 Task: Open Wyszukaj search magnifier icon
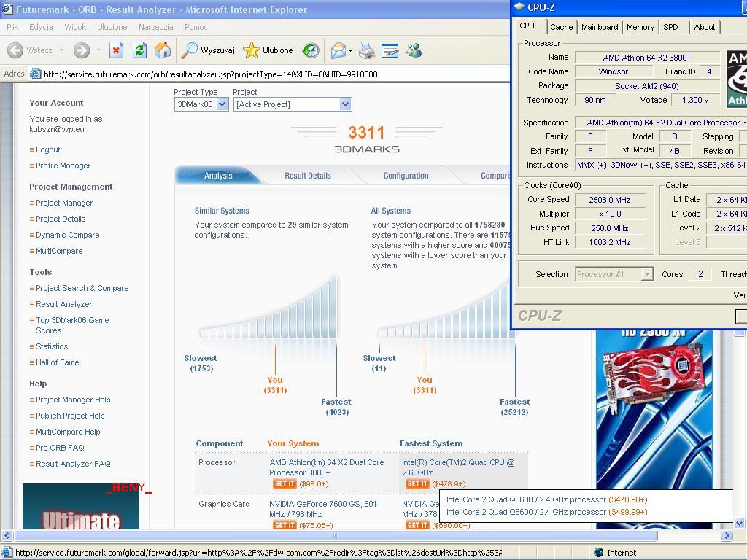click(x=189, y=50)
